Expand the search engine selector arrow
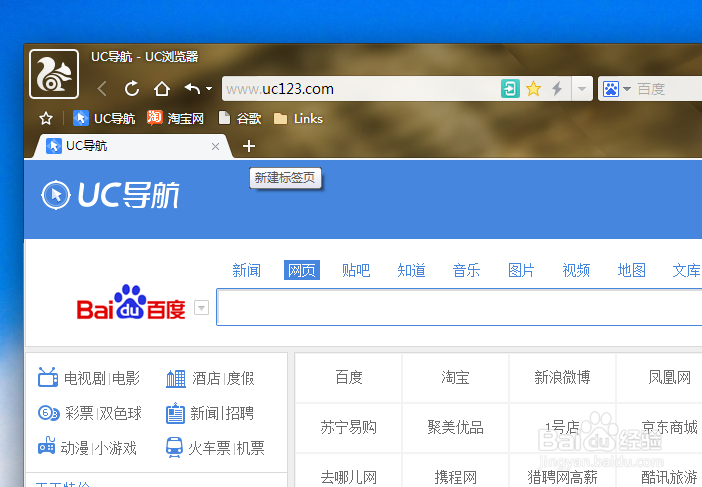 tap(627, 89)
